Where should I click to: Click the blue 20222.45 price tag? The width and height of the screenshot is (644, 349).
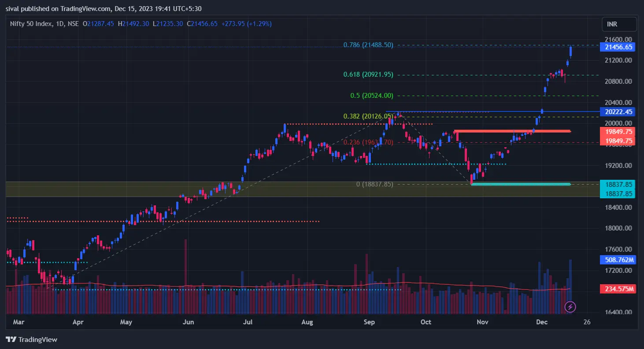pos(618,112)
